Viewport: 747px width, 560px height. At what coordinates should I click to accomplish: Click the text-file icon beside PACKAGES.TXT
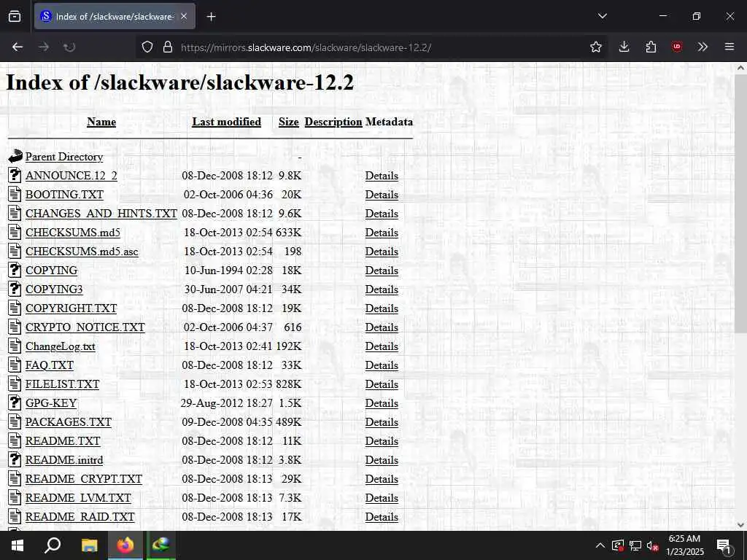pyautogui.click(x=15, y=422)
